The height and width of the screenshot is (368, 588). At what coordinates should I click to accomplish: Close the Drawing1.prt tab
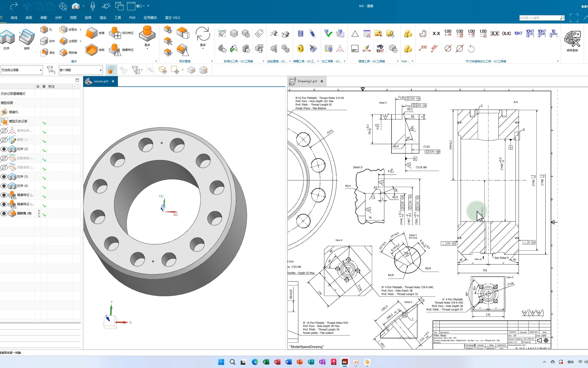(x=322, y=81)
